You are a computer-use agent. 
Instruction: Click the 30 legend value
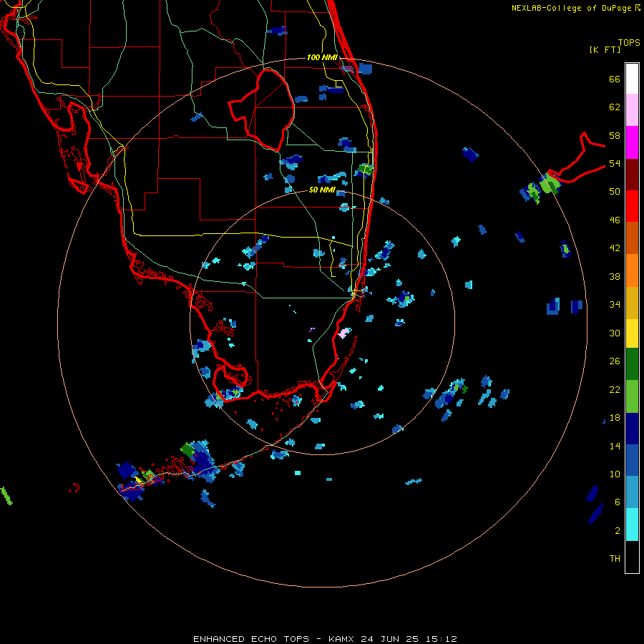pos(615,333)
